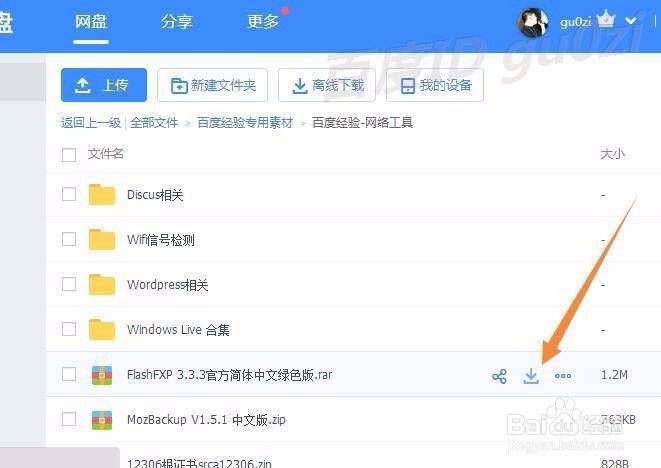Go to 全部文件 breadcrumb link
This screenshot has height=468, width=661.
click(154, 123)
